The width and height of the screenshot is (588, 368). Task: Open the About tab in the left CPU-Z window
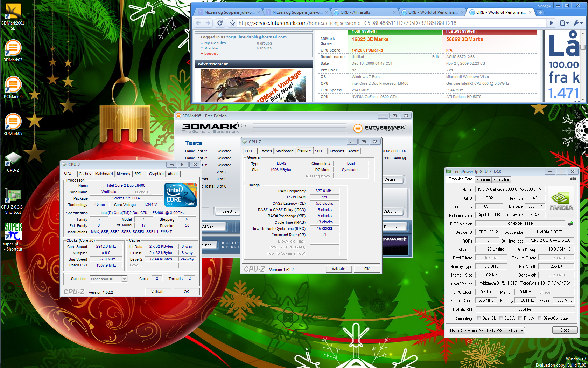pos(173,174)
